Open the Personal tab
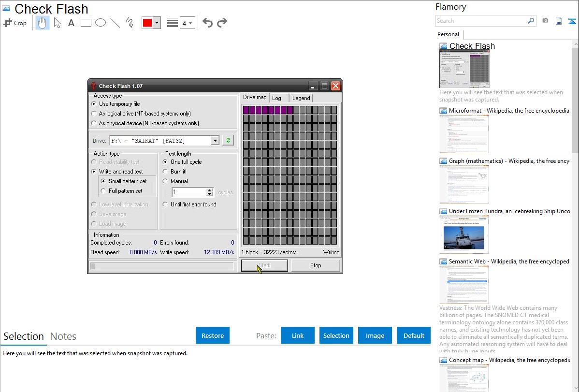 coord(448,34)
